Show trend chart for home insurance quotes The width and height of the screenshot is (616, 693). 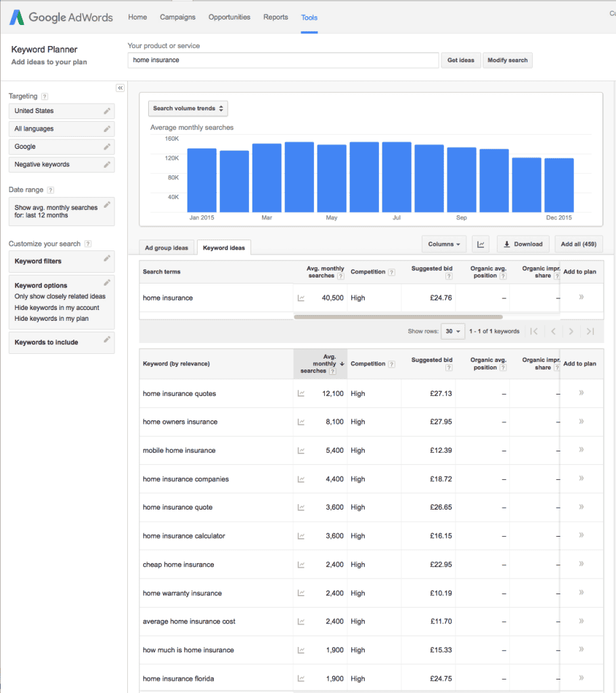[301, 393]
